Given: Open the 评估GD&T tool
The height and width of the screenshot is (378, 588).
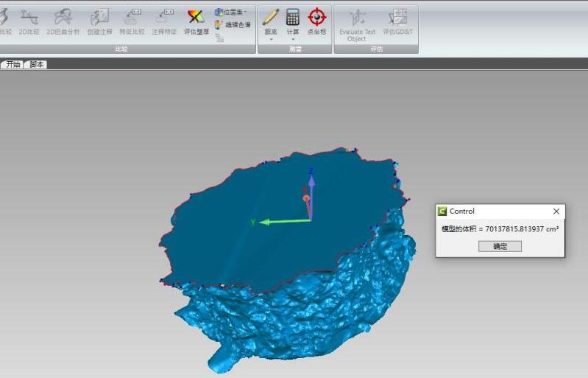Looking at the screenshot, I should click(x=397, y=23).
